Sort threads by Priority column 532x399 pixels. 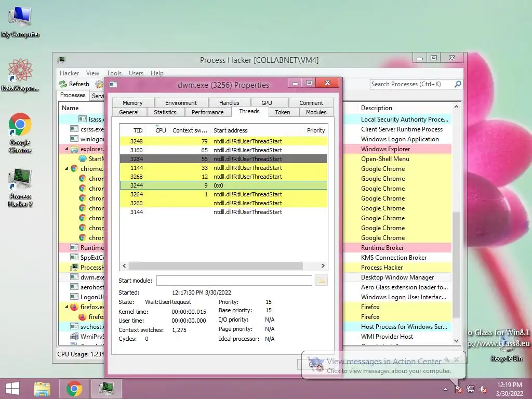pyautogui.click(x=315, y=130)
